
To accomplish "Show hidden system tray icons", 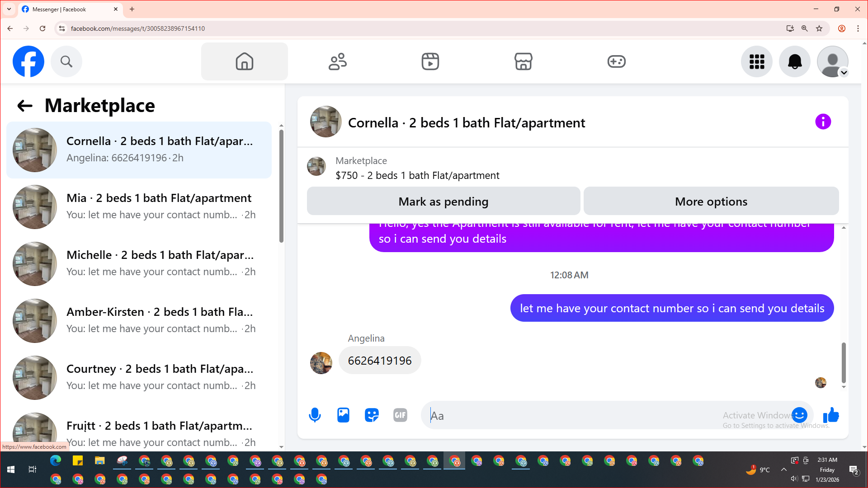I will click(784, 469).
